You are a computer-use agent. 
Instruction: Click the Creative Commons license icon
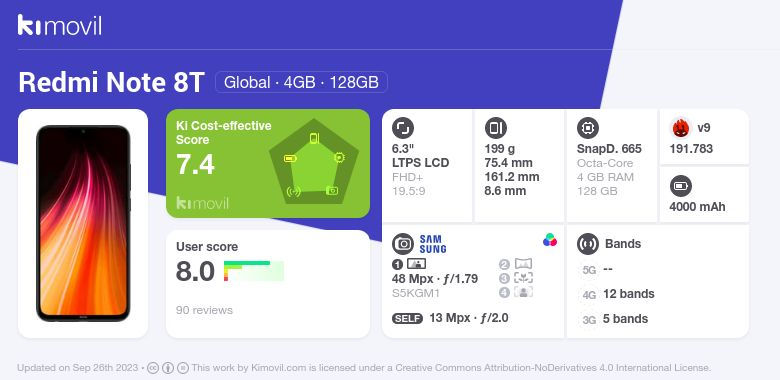click(x=153, y=368)
